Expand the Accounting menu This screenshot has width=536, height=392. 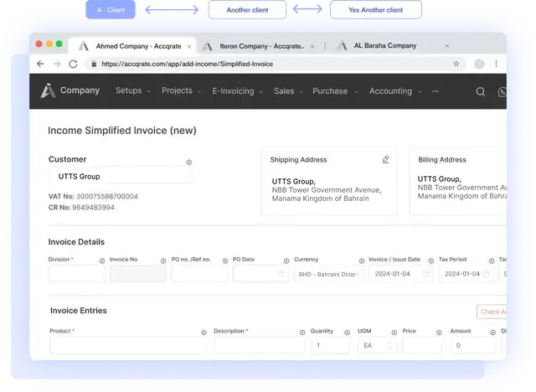(395, 91)
